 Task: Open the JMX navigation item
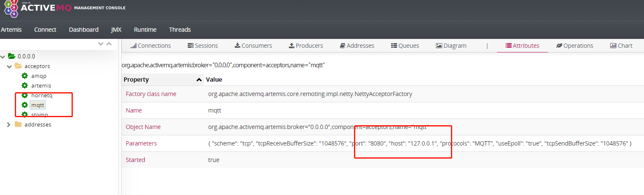tap(116, 30)
